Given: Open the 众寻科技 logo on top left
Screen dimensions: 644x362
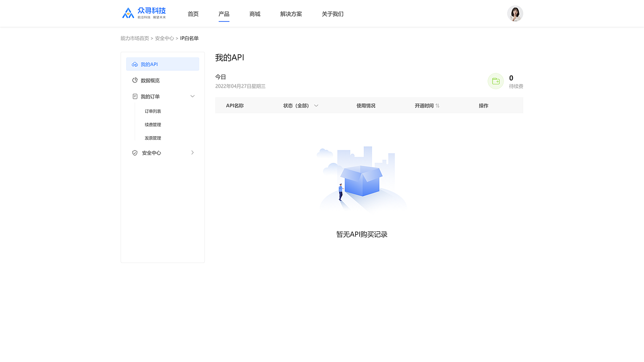Looking at the screenshot, I should click(143, 13).
